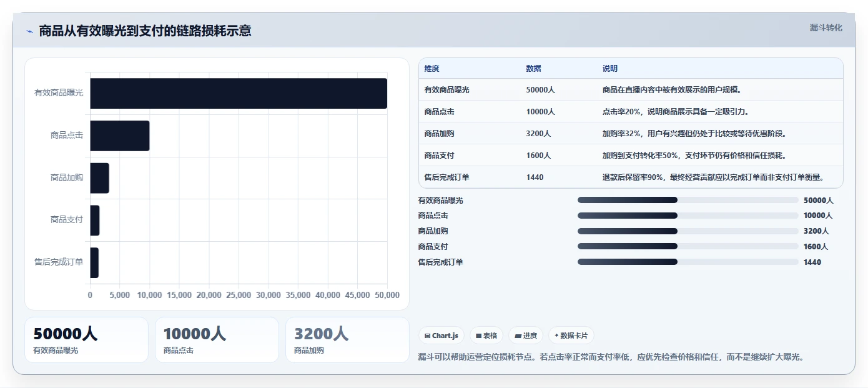Open the 3200人 商品加购 data card
The image size is (868, 388).
[347, 340]
